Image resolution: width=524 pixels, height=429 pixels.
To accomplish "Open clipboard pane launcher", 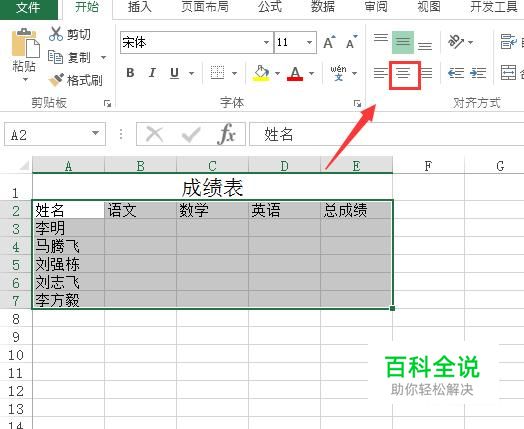I will pyautogui.click(x=107, y=104).
